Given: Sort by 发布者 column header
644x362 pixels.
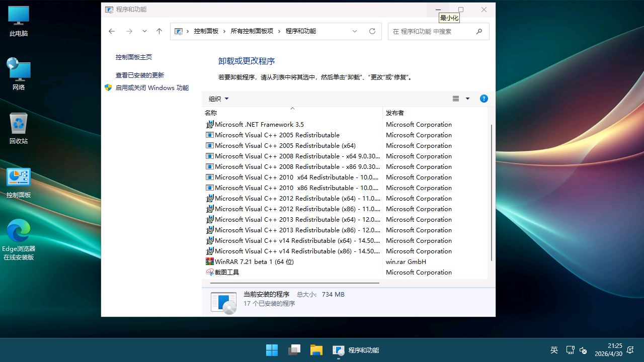Looking at the screenshot, I should tap(435, 113).
